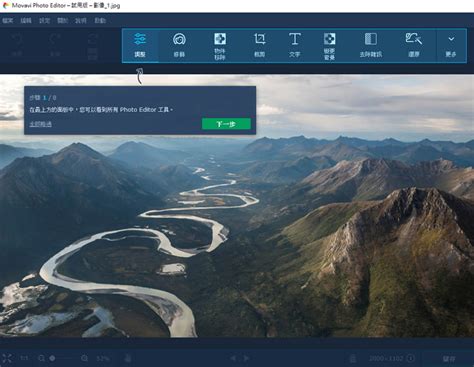Viewport: 474px width, 367px height.
Task: Select the Crop (裁剪) tool
Action: (260, 46)
